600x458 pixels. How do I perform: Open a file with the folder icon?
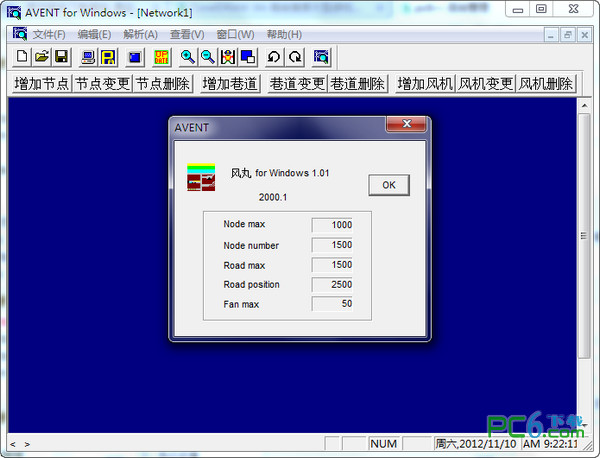click(x=42, y=57)
